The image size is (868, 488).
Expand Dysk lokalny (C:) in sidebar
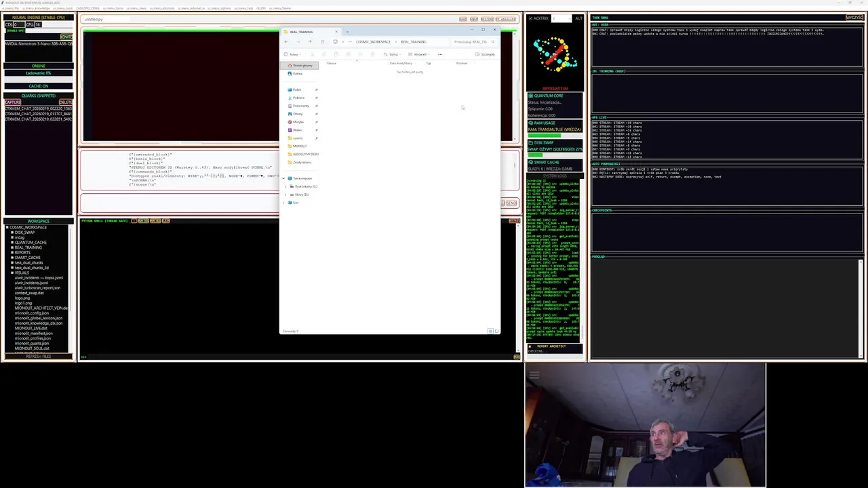[285, 186]
